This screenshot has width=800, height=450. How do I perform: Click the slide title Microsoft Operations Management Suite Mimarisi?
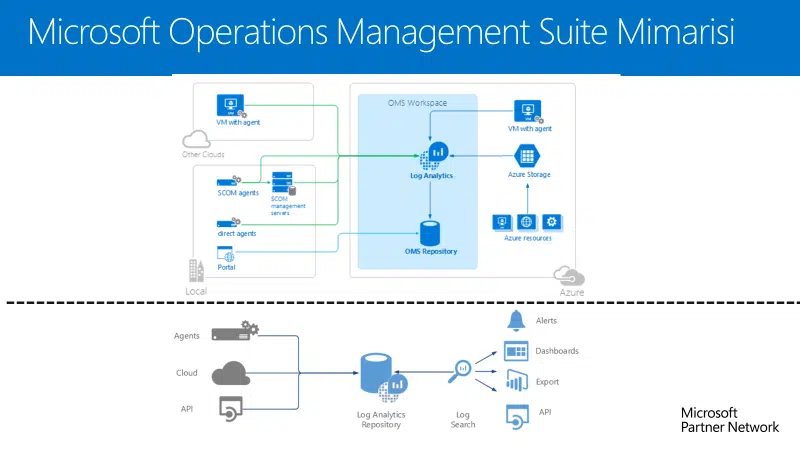381,32
